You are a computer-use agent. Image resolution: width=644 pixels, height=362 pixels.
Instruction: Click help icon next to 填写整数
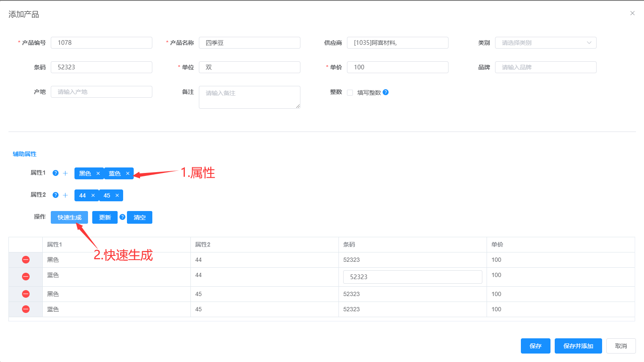385,92
